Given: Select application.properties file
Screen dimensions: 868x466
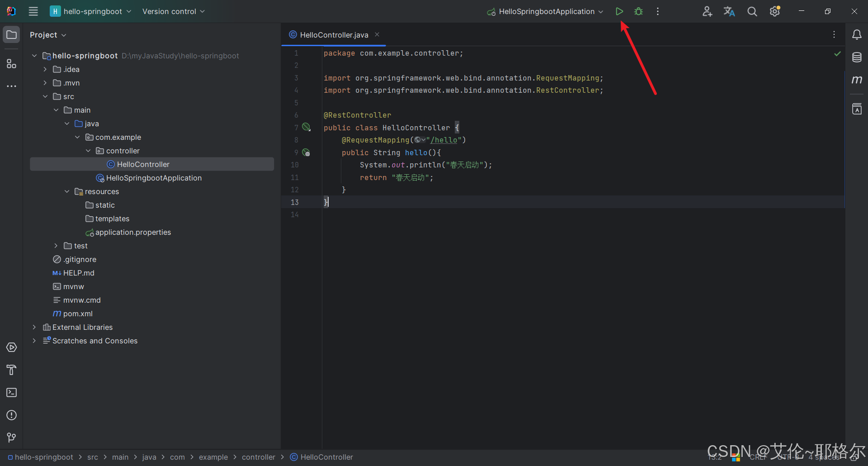Looking at the screenshot, I should coord(152,232).
